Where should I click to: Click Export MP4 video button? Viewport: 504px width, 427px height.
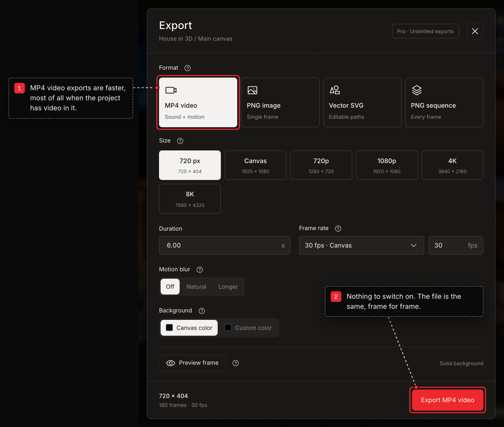447,400
